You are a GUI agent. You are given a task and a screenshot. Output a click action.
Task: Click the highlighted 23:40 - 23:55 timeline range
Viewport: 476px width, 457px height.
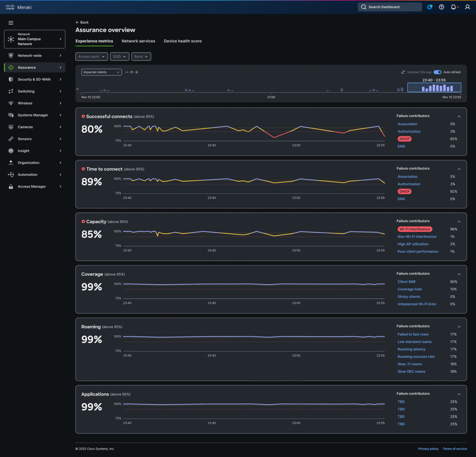434,87
